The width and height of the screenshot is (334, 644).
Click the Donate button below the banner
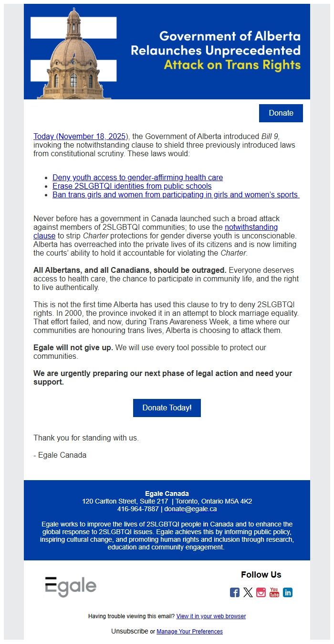(281, 113)
